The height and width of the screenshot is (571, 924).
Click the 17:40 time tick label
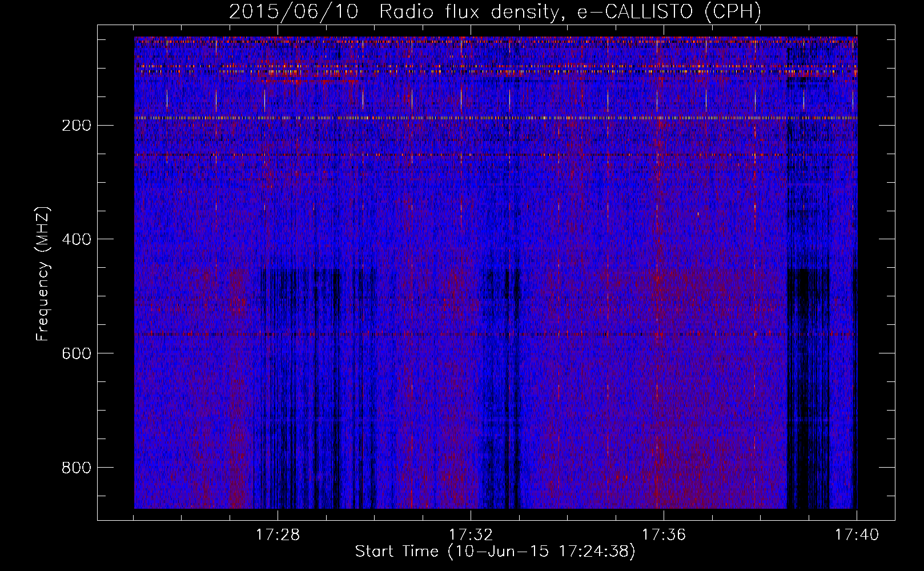[857, 535]
